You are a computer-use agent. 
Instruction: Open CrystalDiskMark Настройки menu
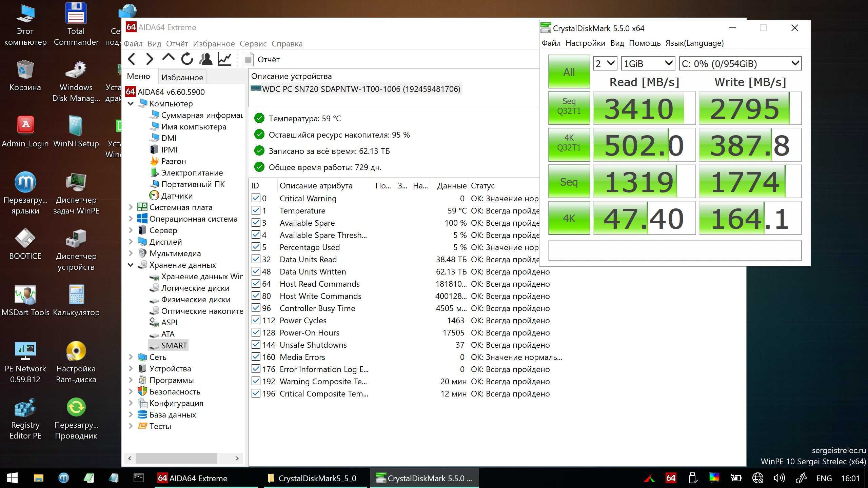click(585, 43)
